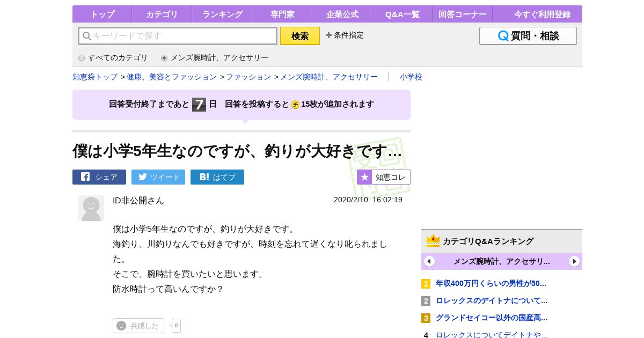
Task: Go to the Q&A一覧 tab
Action: click(x=402, y=14)
